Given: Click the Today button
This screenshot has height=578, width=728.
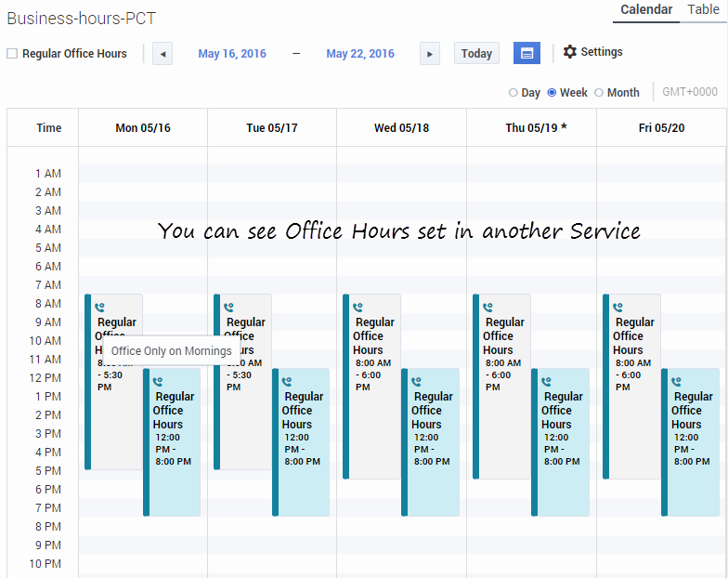Looking at the screenshot, I should [x=476, y=54].
